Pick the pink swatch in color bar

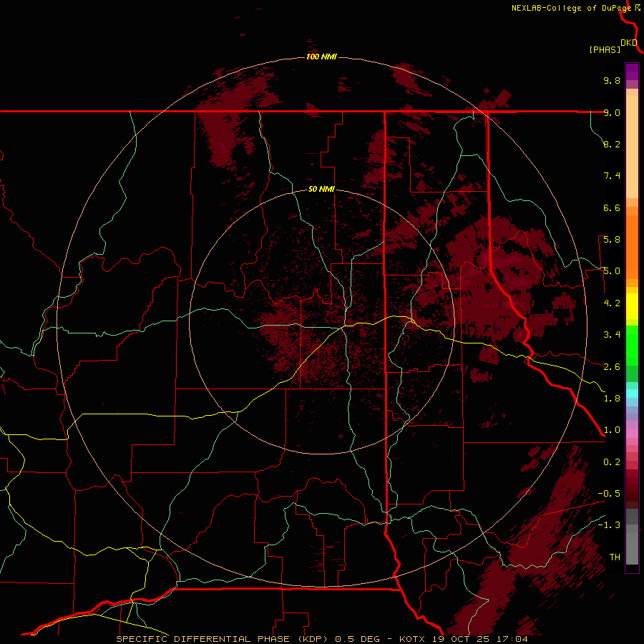coord(632,434)
